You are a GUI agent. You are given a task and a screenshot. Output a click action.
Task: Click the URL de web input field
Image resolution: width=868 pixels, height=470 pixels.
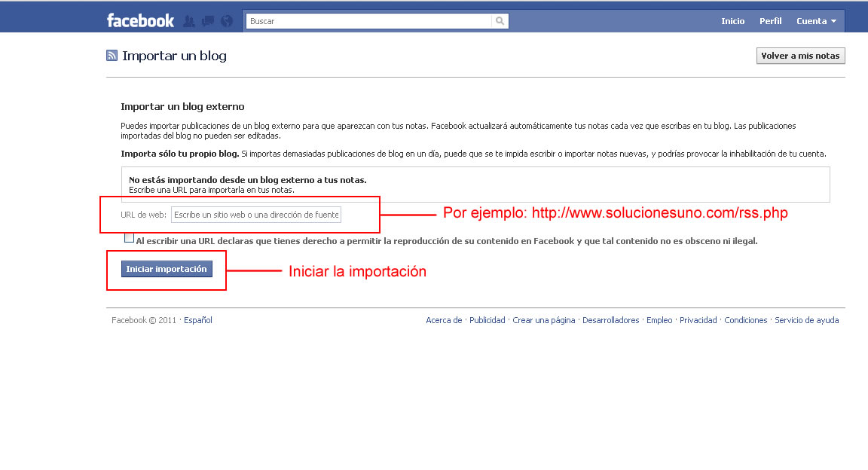point(255,215)
